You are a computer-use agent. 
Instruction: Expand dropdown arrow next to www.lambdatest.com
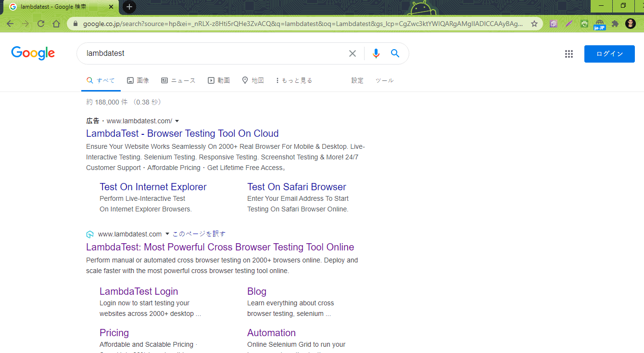coord(167,234)
